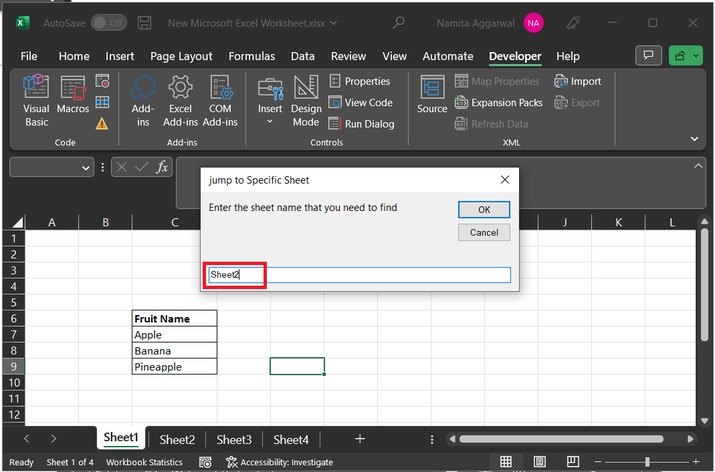715x472 pixels.
Task: Toggle the AutoSave switch
Action: pyautogui.click(x=108, y=22)
